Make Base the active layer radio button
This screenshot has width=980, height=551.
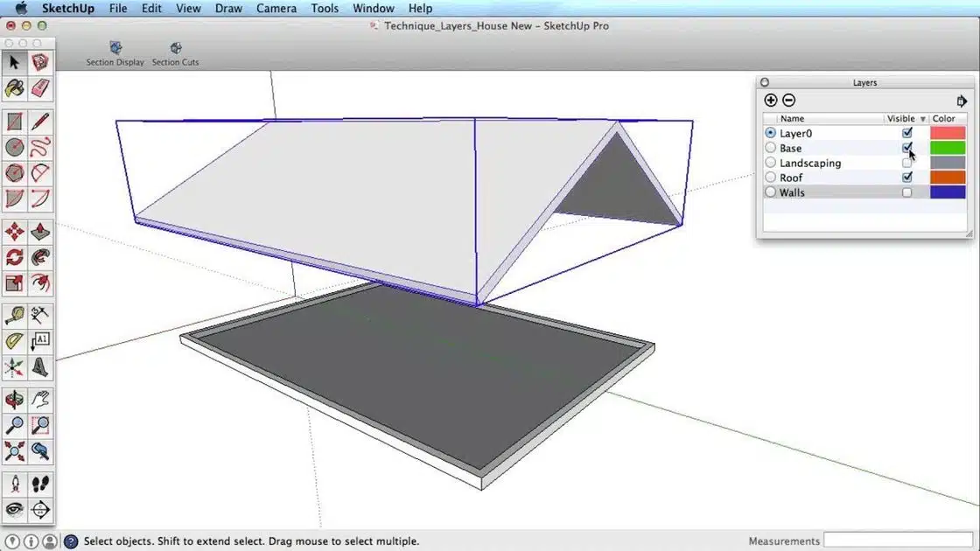(x=770, y=148)
